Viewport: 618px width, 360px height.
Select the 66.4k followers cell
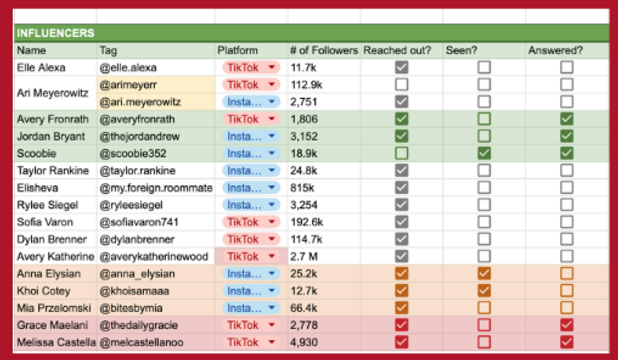click(324, 308)
